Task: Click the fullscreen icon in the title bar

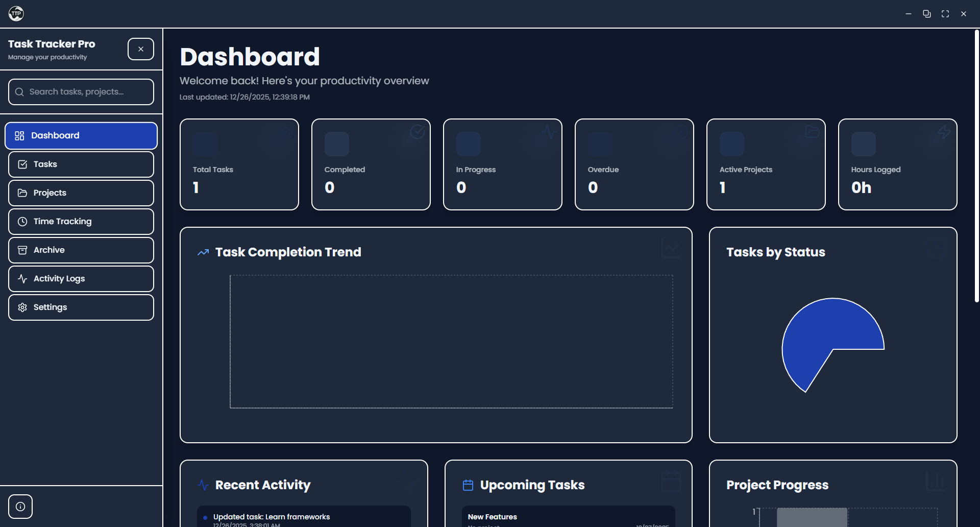Action: coord(945,13)
